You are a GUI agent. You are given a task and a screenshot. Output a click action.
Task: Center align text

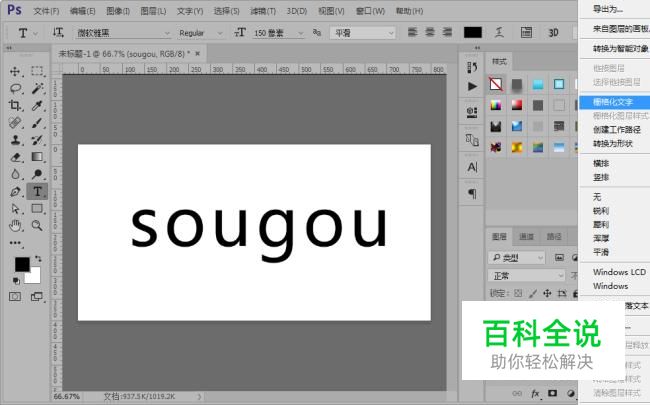430,32
